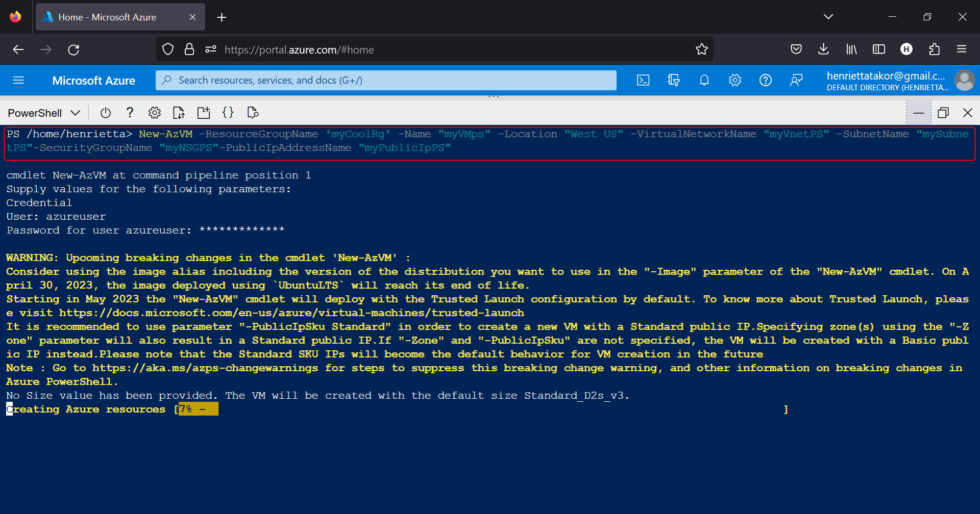Click the Creating Azure resources progress bar

pyautogui.click(x=481, y=409)
